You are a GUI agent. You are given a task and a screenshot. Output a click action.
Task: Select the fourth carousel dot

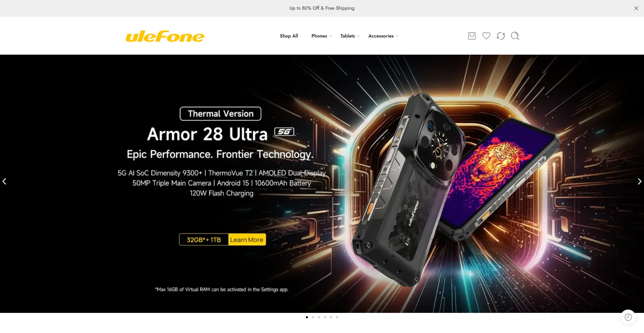pyautogui.click(x=325, y=317)
